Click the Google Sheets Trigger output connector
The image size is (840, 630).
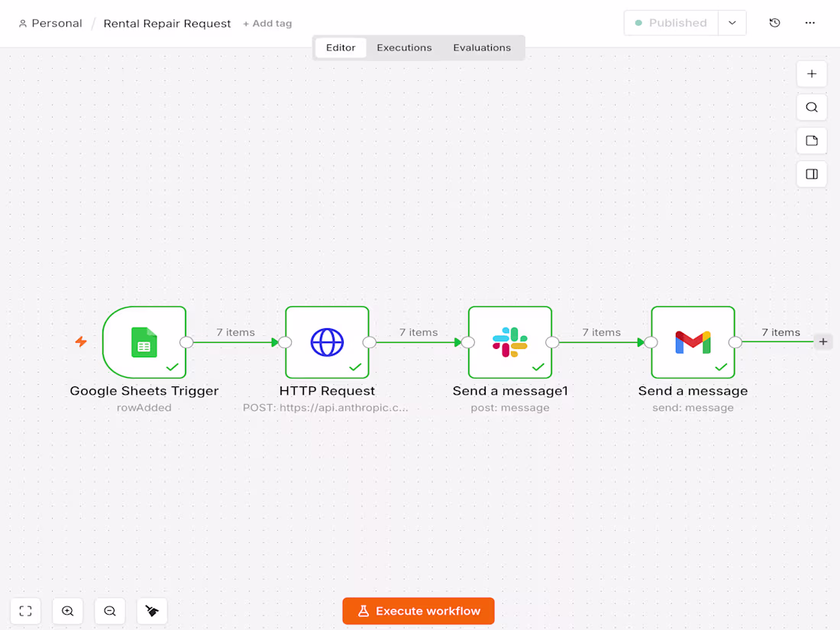coord(186,342)
